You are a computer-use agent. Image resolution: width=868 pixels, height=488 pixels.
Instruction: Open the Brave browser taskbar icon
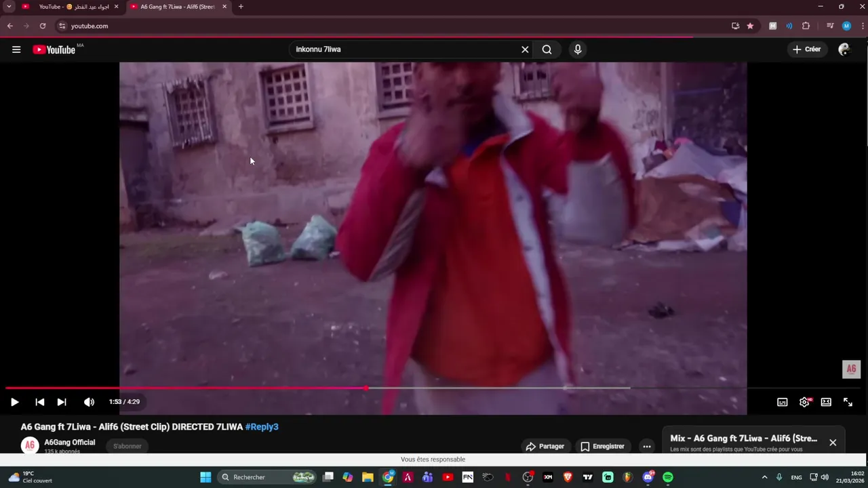pyautogui.click(x=568, y=477)
